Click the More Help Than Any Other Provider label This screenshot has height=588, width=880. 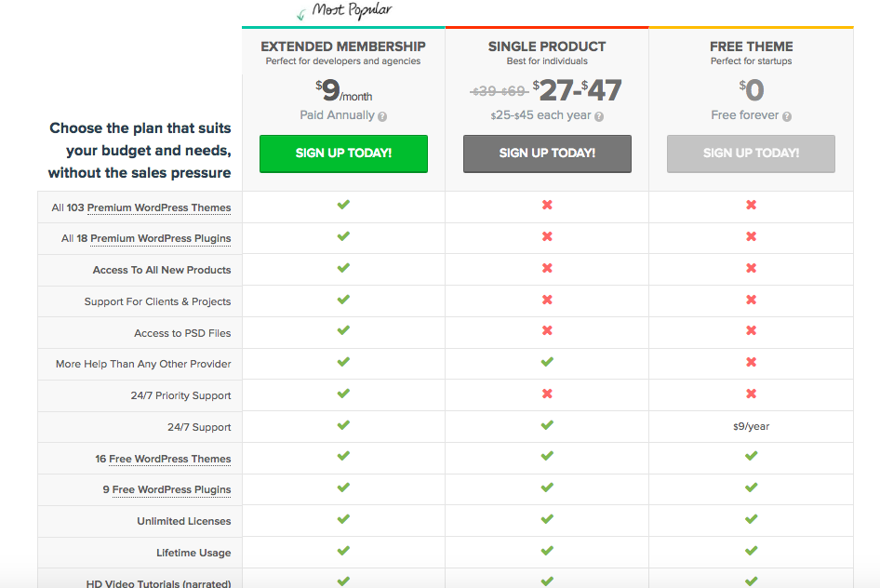143,364
